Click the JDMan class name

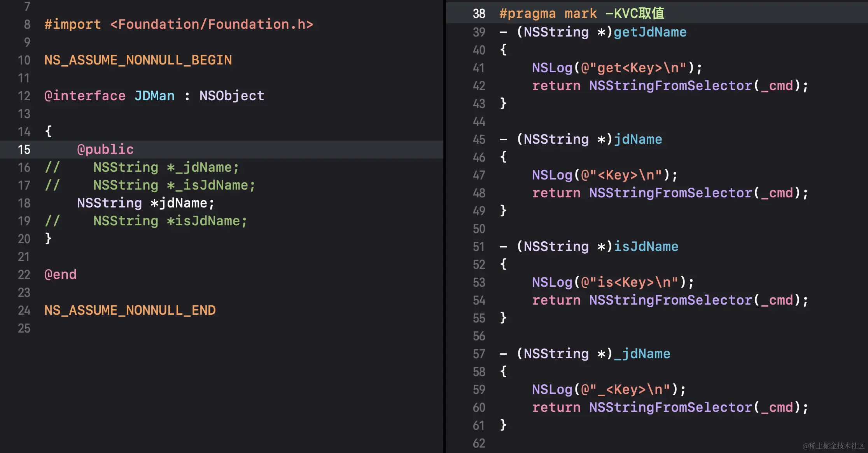coord(154,96)
